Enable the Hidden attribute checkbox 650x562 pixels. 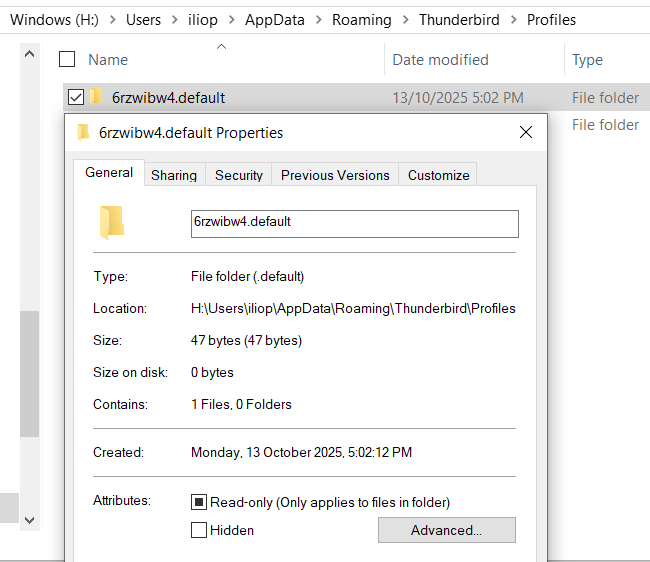(x=199, y=530)
